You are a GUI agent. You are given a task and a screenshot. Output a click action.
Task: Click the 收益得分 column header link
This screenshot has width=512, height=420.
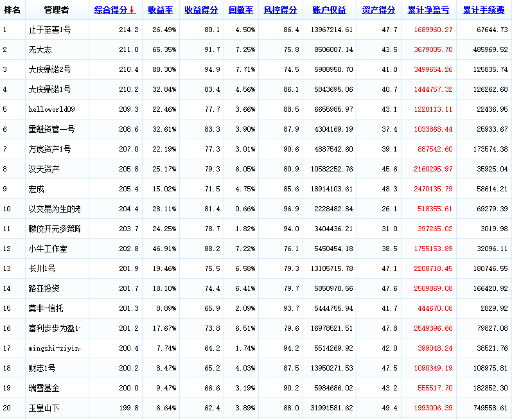201,10
